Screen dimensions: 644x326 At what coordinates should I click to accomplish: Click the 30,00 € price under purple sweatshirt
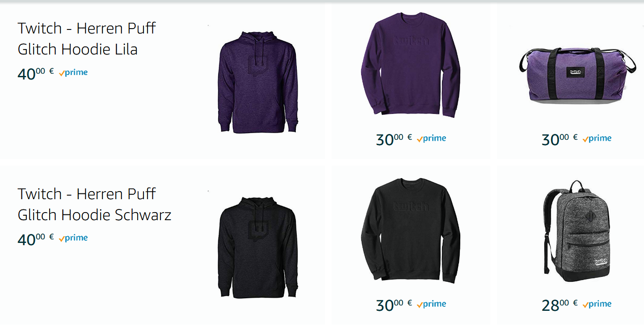[x=394, y=139]
